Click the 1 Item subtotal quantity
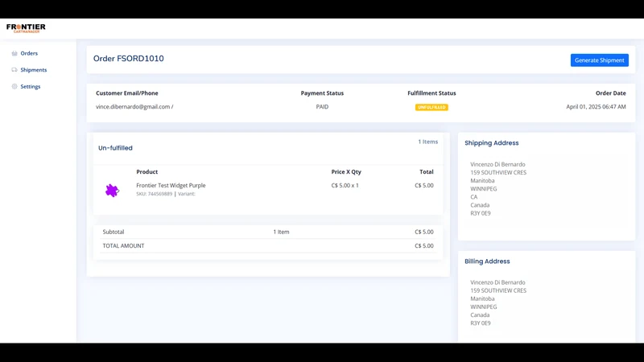 (281, 232)
